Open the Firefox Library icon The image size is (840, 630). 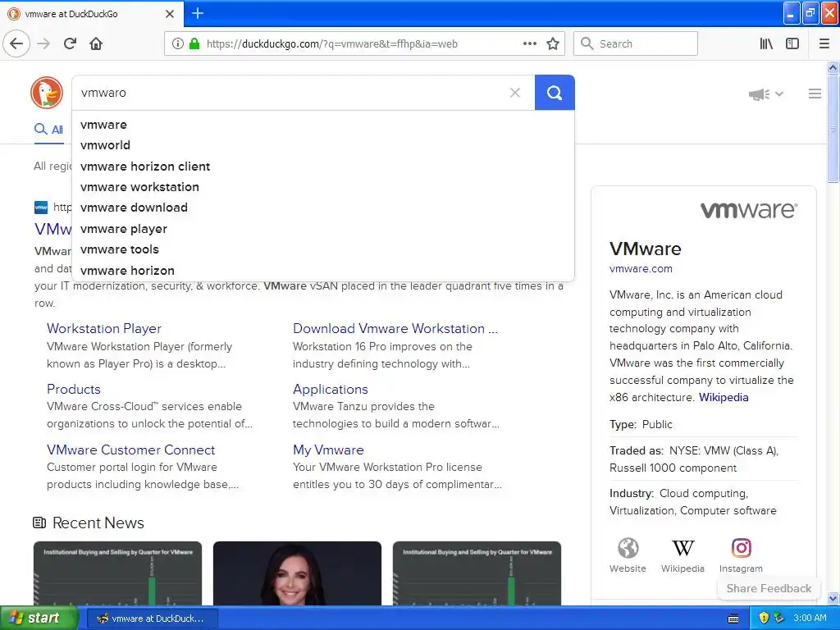(x=766, y=43)
